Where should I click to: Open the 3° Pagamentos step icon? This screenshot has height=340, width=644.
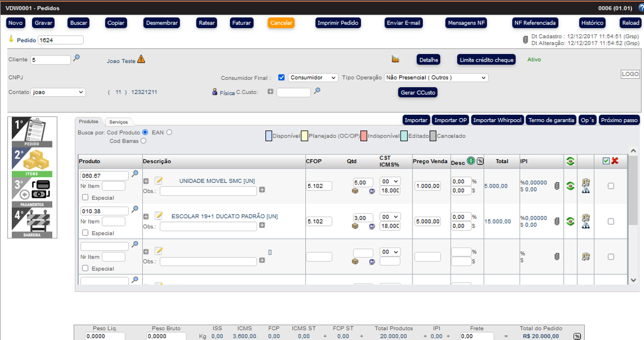tap(33, 193)
